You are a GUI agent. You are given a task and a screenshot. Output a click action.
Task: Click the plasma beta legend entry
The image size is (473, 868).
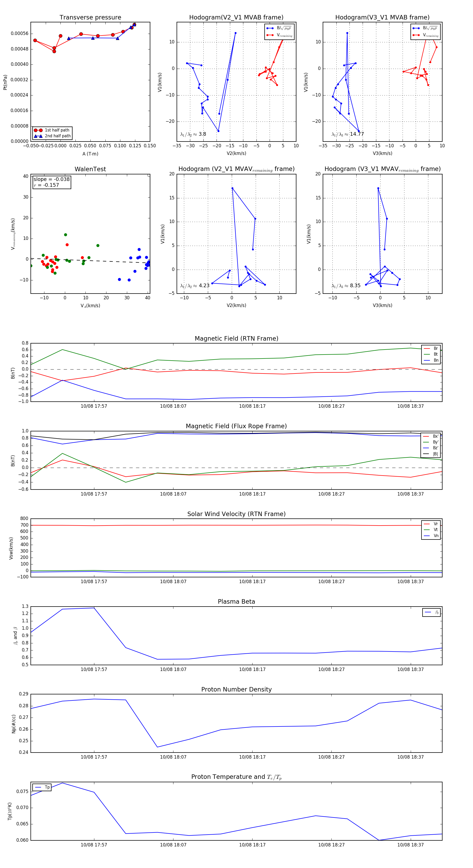(x=431, y=612)
